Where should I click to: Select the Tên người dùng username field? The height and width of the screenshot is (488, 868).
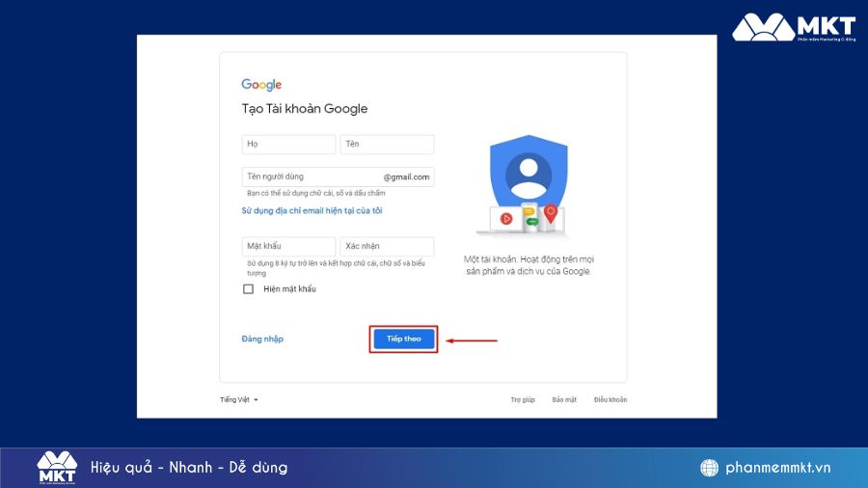(311, 176)
